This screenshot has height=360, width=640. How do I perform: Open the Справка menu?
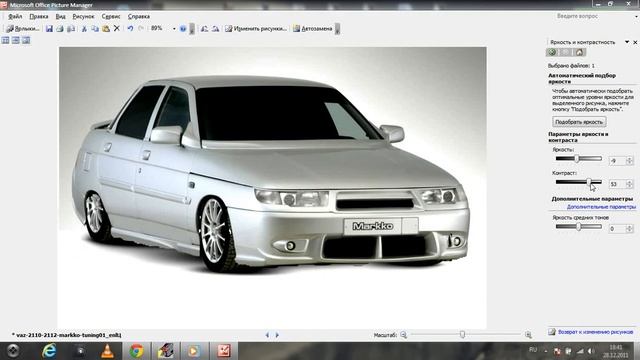[x=139, y=16]
